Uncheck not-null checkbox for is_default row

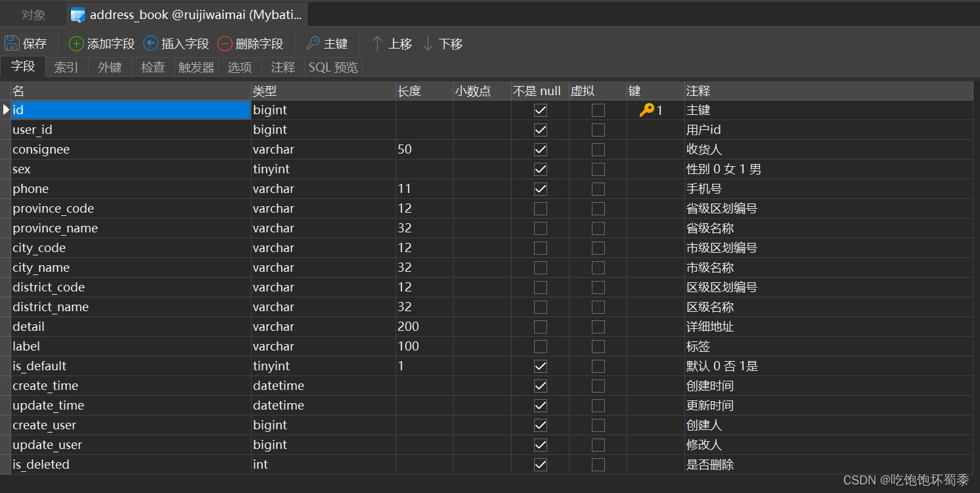[541, 366]
